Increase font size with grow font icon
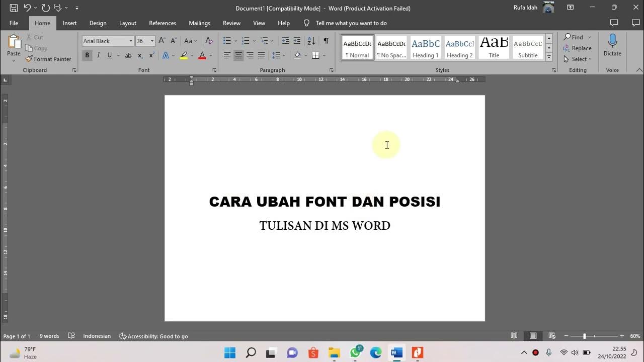 (x=162, y=41)
